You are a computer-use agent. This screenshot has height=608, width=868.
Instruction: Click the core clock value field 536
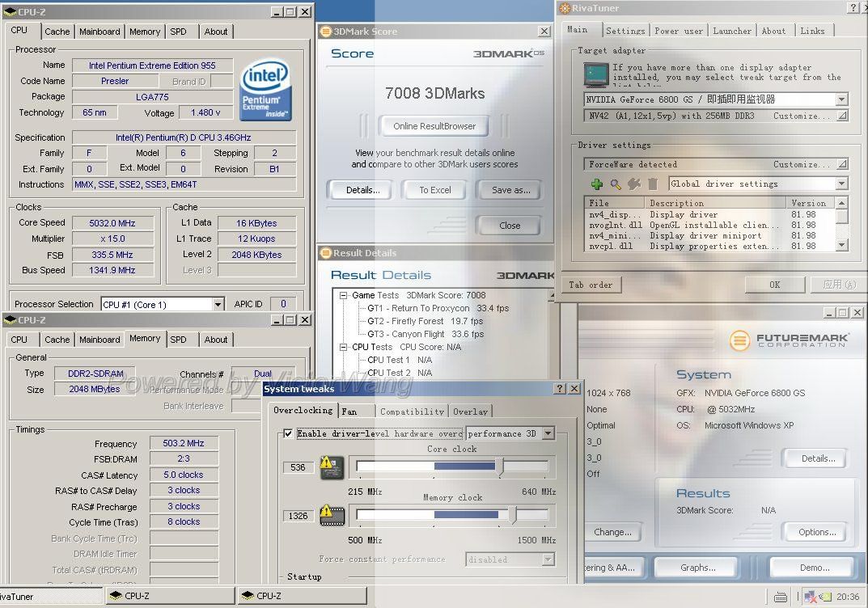point(298,467)
